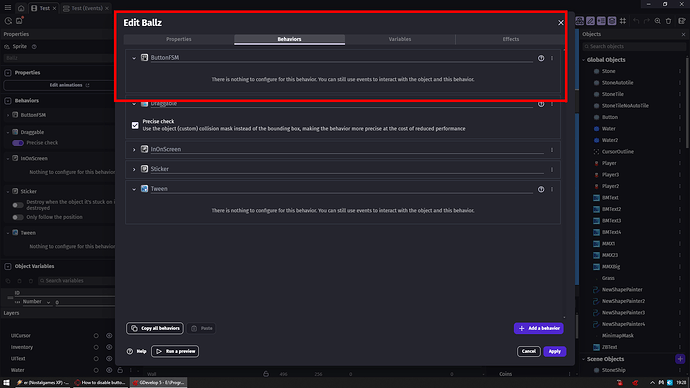The width and height of the screenshot is (690, 388).
Task: Click the trash delete toolbar icon
Action: (668, 21)
